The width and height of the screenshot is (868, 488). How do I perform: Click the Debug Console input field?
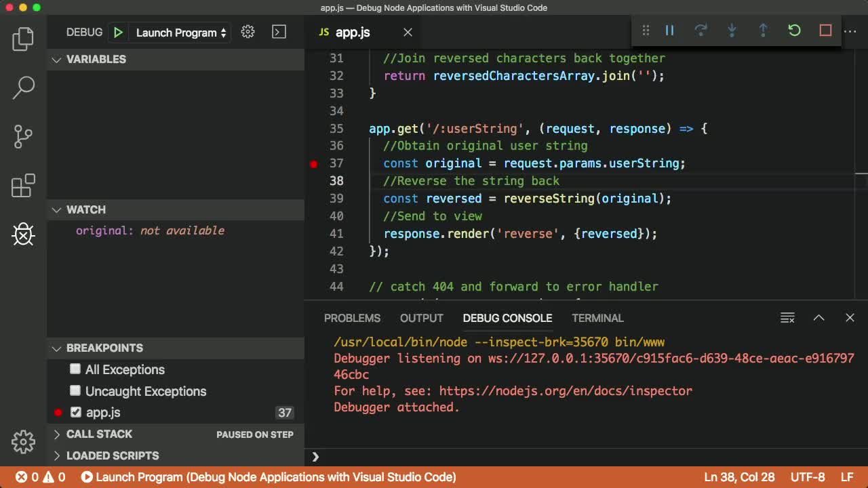click(475, 456)
